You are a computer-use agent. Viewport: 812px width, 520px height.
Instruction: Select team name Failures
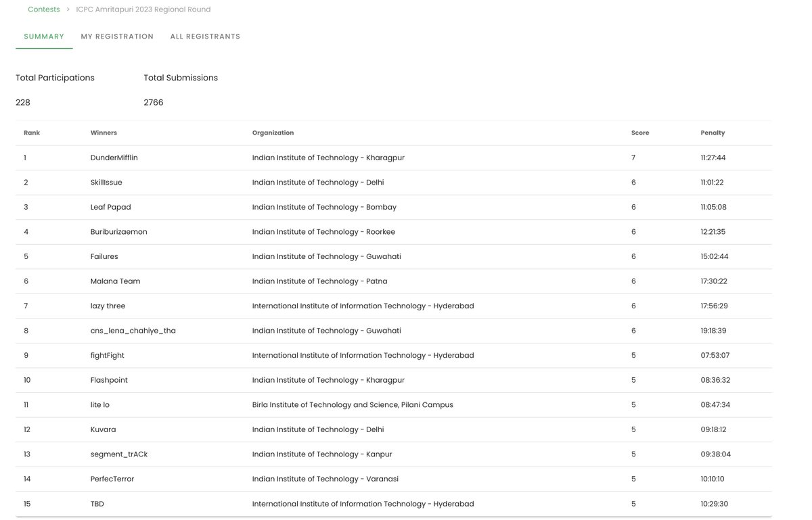[104, 256]
